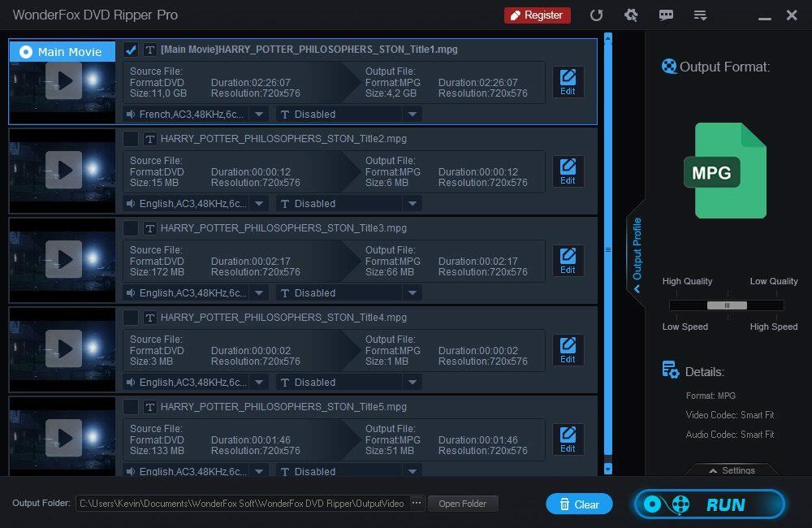Play preview of Title3.mpg thumbnail
812x528 pixels.
coord(63,259)
